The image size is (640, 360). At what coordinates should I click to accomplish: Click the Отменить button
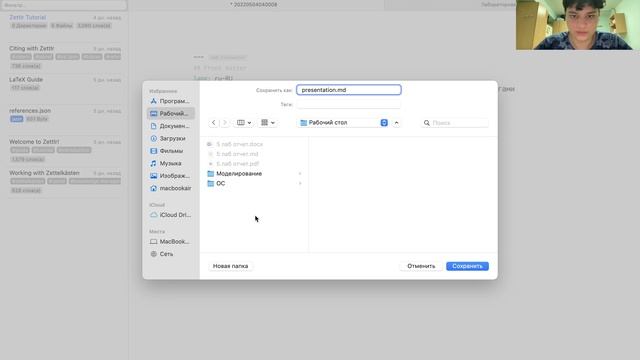coord(421,266)
